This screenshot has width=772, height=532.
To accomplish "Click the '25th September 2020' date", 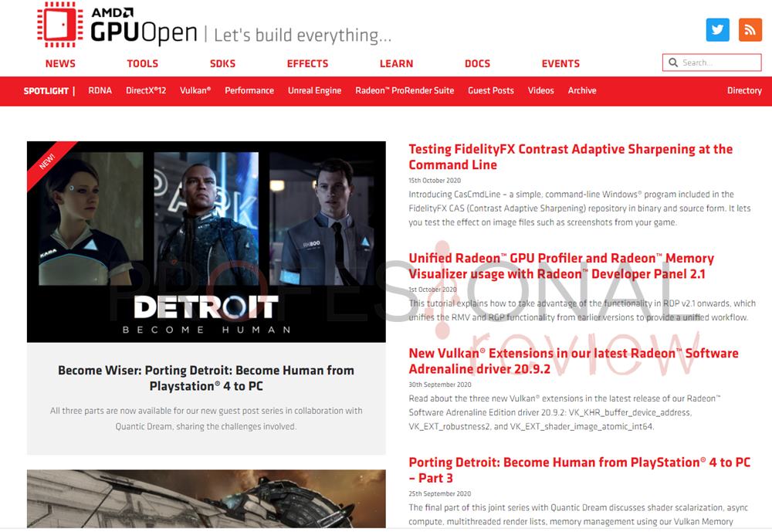I will pos(440,493).
